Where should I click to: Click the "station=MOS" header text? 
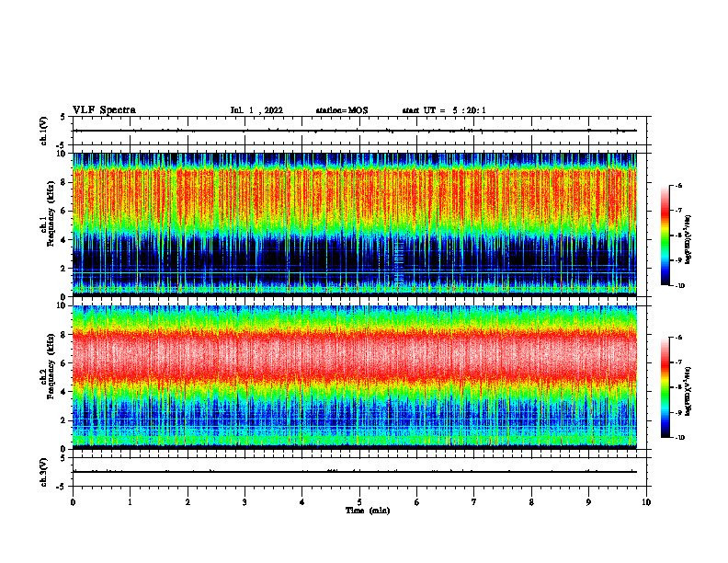pos(342,110)
